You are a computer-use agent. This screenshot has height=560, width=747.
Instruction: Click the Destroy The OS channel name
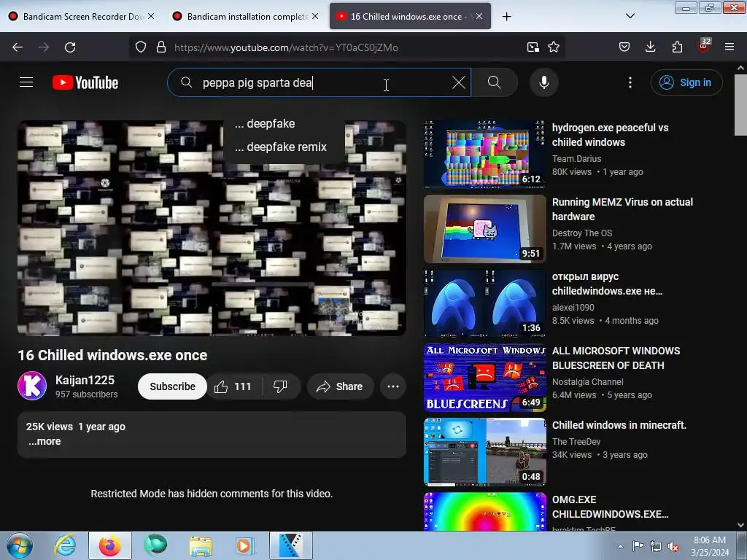[582, 233]
